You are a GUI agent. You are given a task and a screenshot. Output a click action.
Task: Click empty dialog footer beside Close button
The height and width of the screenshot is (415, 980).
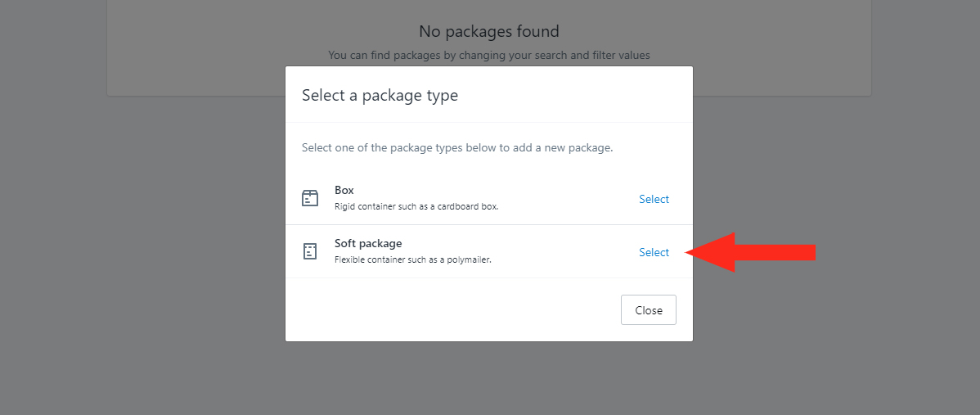pos(450,310)
